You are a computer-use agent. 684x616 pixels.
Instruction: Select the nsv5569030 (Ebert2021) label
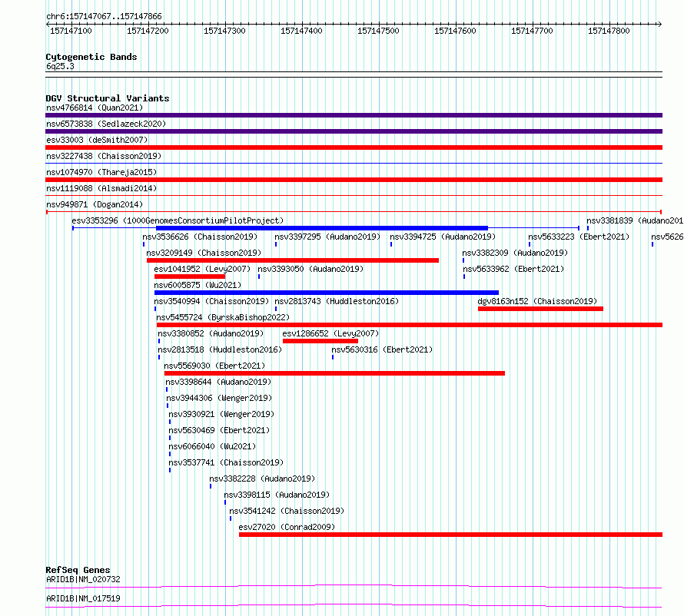(214, 366)
